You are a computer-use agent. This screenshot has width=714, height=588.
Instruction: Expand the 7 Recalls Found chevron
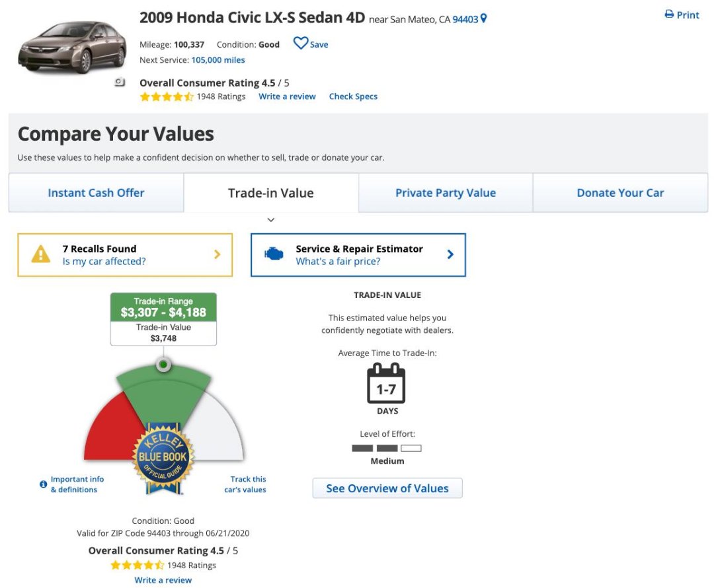[x=217, y=254]
